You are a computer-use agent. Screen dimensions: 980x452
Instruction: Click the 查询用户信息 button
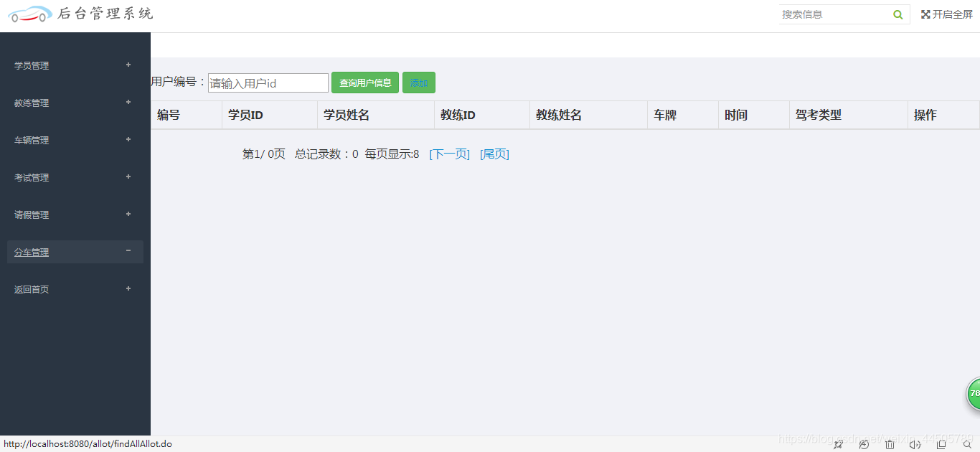coord(365,83)
